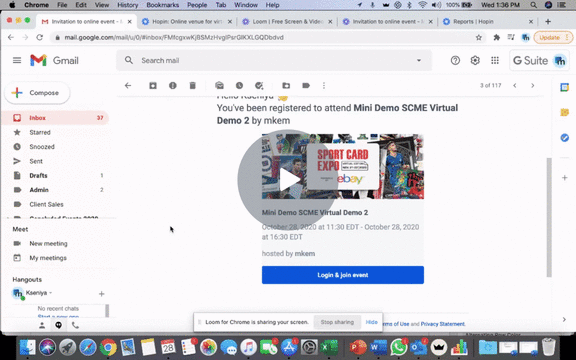
Task: Move email to folder
Action: click(286, 86)
